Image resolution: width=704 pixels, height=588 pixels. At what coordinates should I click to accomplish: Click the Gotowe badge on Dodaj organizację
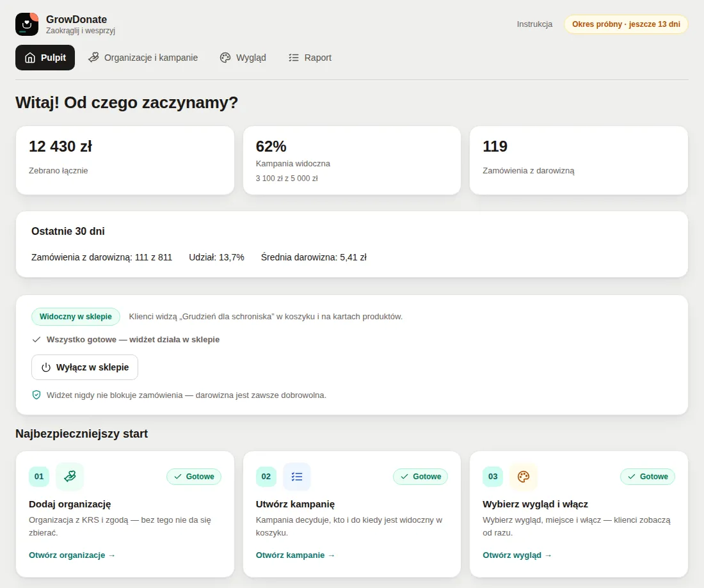coord(194,477)
